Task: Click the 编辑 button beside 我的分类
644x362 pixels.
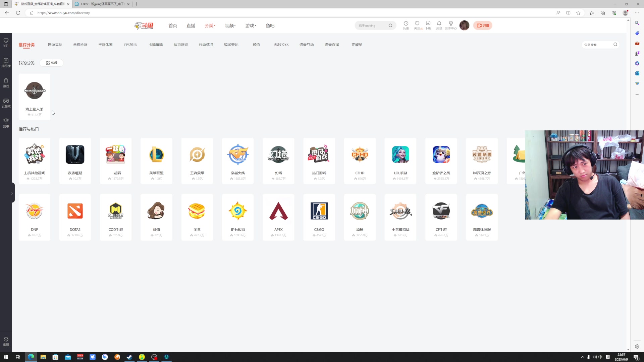Action: click(52, 63)
